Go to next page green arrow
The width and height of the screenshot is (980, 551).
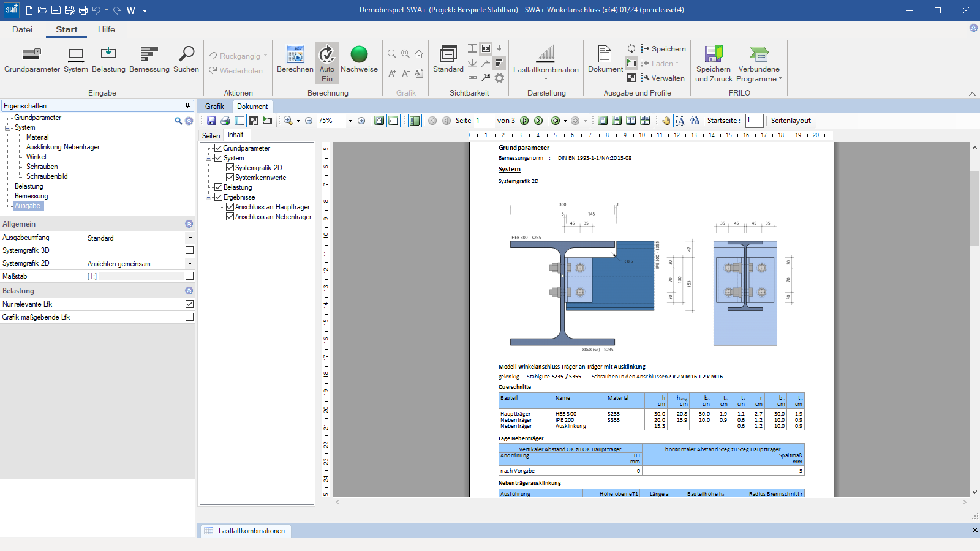(x=524, y=121)
